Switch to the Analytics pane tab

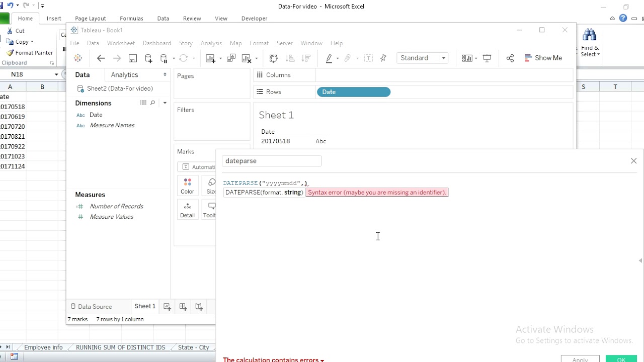tap(124, 74)
